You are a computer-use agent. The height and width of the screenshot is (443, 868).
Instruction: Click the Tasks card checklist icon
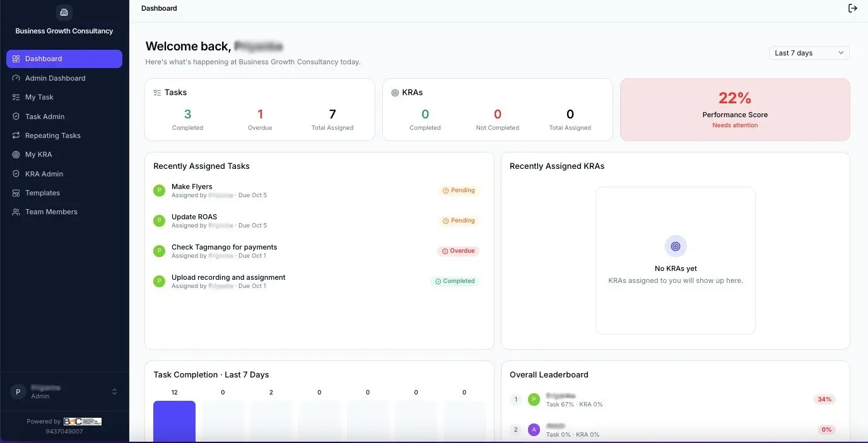click(157, 93)
